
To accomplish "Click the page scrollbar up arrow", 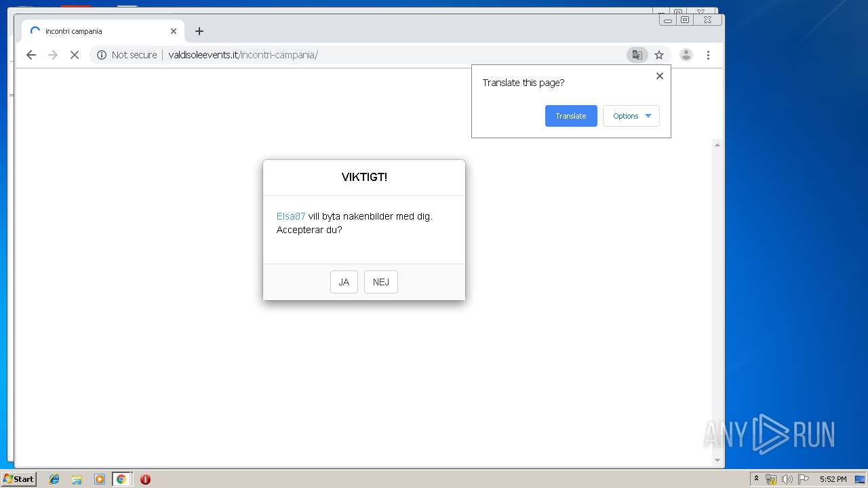I will (x=717, y=145).
